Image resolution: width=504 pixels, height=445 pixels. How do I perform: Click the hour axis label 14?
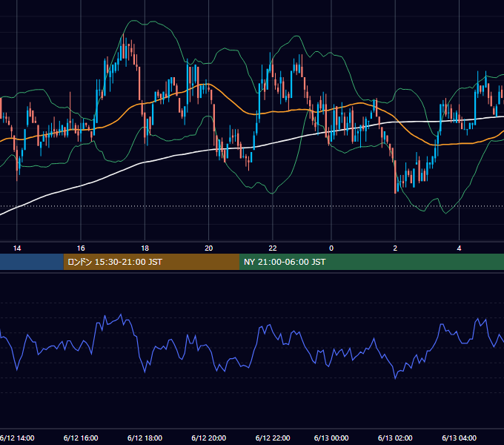pyautogui.click(x=17, y=248)
